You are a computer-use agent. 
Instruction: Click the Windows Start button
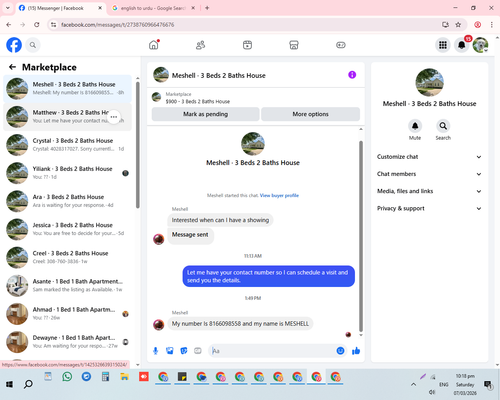pos(9,384)
